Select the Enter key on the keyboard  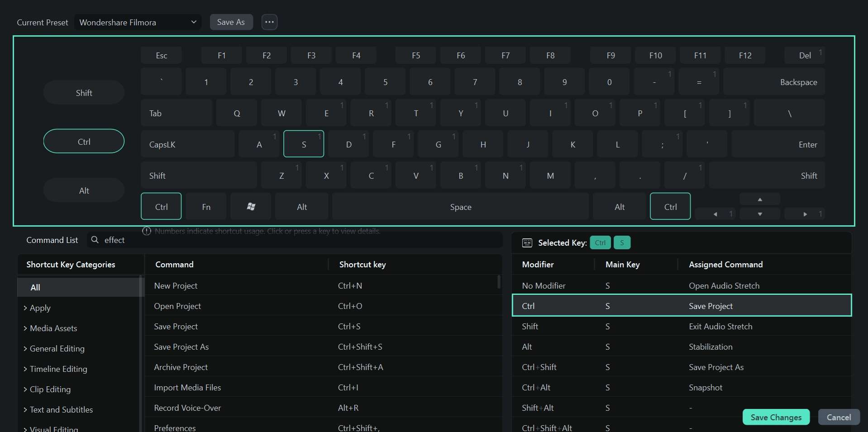[778, 144]
